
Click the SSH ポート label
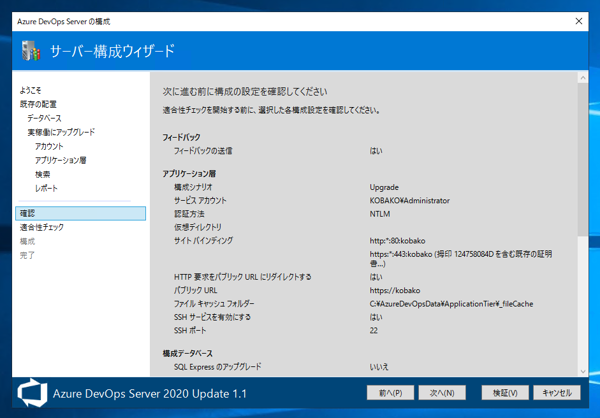pos(190,330)
